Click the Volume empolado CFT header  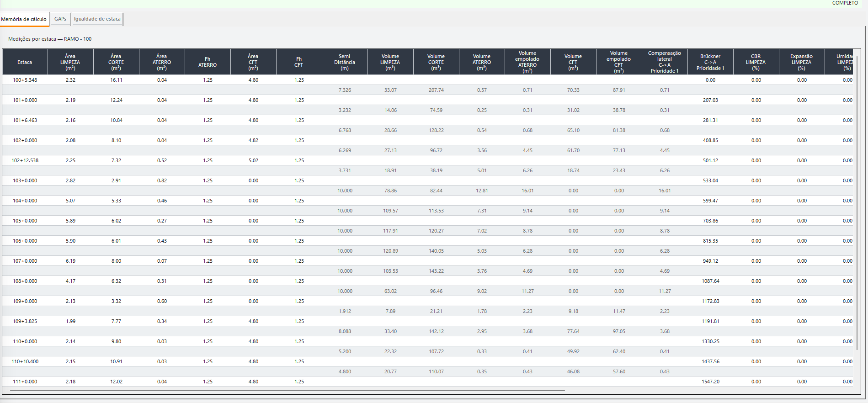[x=619, y=62]
